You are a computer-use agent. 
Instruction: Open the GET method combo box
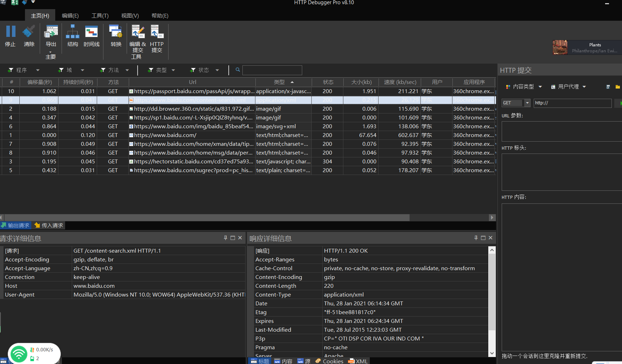[x=516, y=103]
